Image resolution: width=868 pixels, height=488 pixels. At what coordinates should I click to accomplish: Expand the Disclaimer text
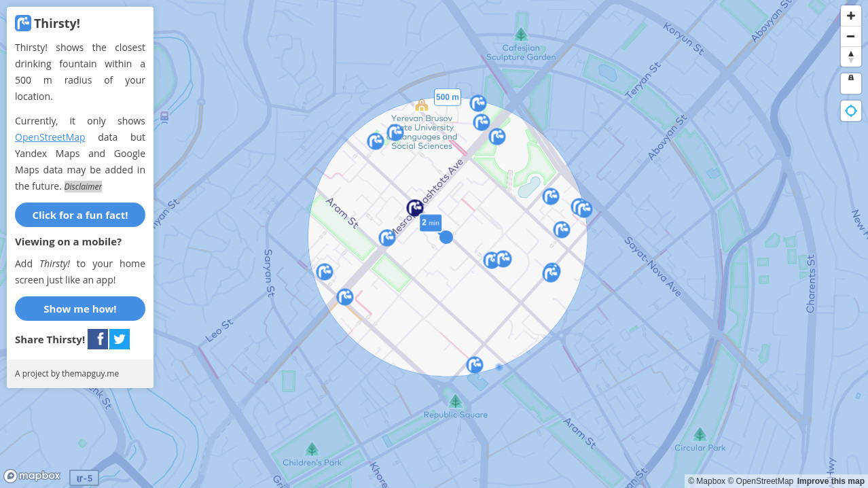click(83, 187)
